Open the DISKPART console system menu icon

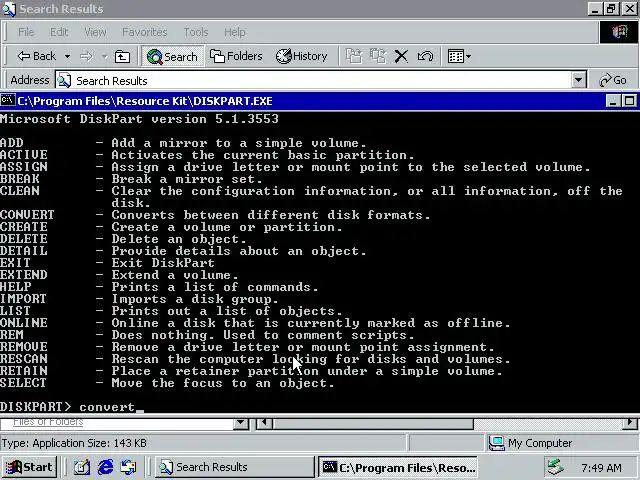pyautogui.click(x=8, y=100)
